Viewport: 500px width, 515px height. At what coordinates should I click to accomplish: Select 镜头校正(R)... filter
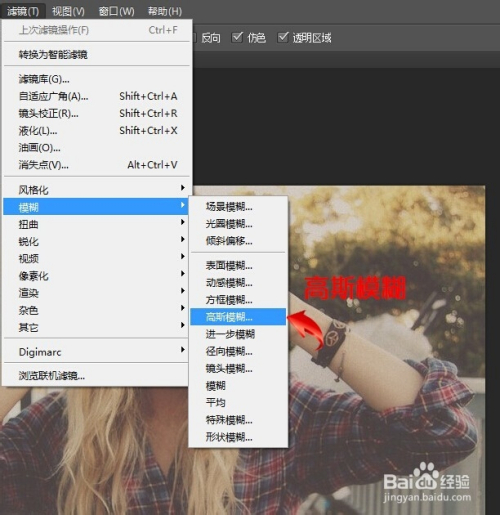(x=97, y=113)
